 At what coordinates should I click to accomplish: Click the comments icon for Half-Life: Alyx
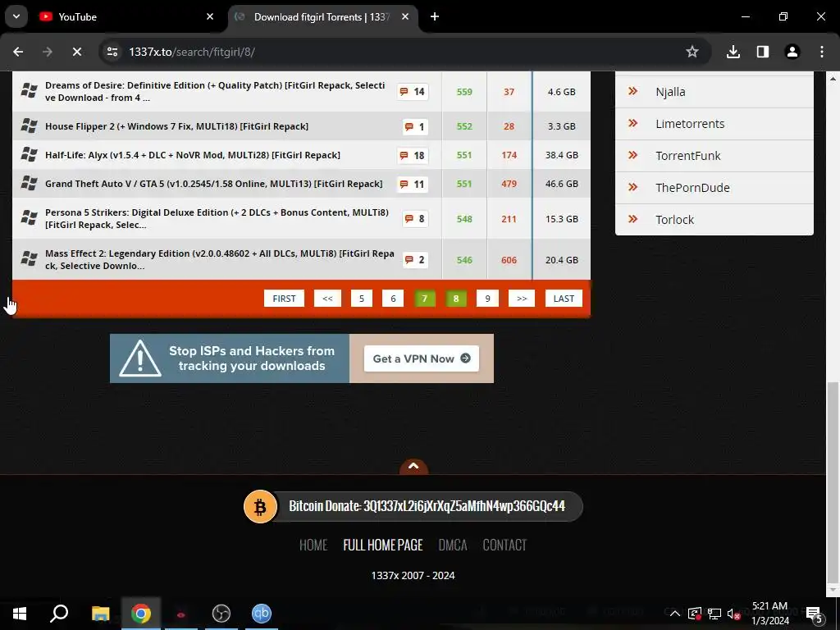412,155
